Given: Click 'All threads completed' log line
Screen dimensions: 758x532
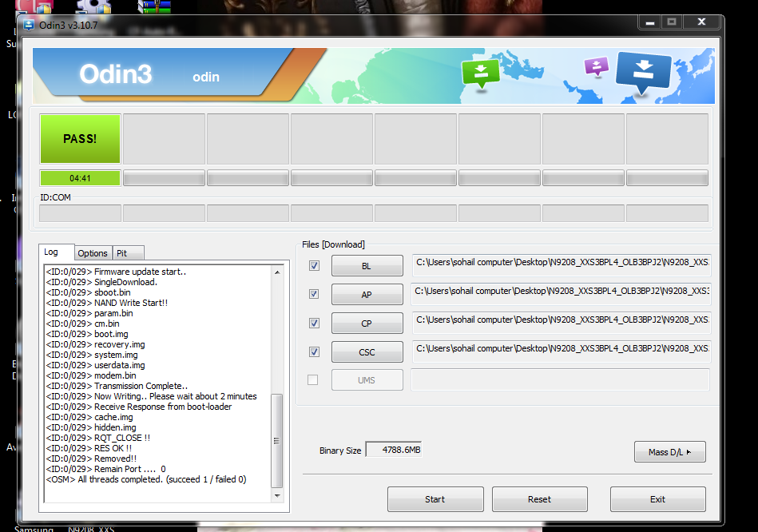Looking at the screenshot, I should pos(146,479).
